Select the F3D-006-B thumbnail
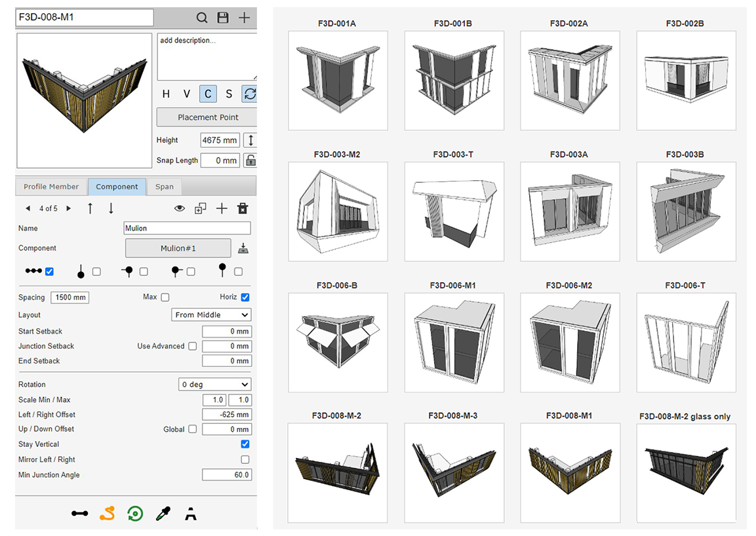Screen dimensions: 756x536 (337, 342)
